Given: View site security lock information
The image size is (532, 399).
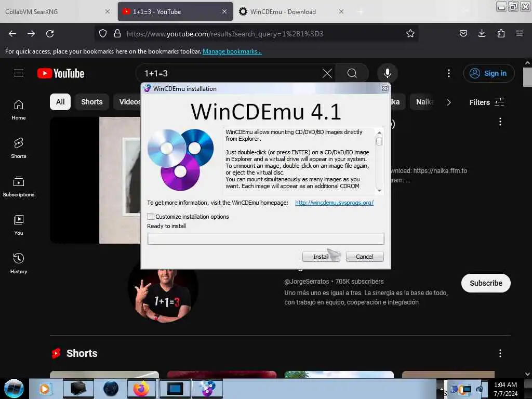Looking at the screenshot, I should (117, 34).
